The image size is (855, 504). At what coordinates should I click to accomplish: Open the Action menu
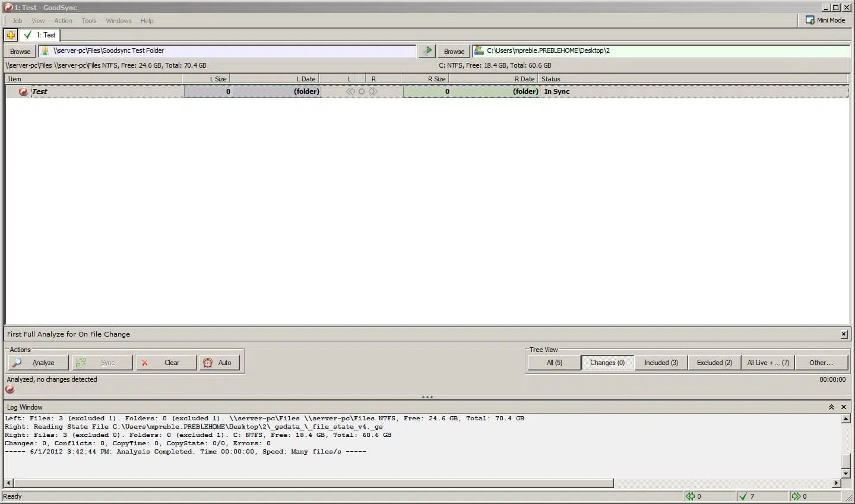pos(63,21)
